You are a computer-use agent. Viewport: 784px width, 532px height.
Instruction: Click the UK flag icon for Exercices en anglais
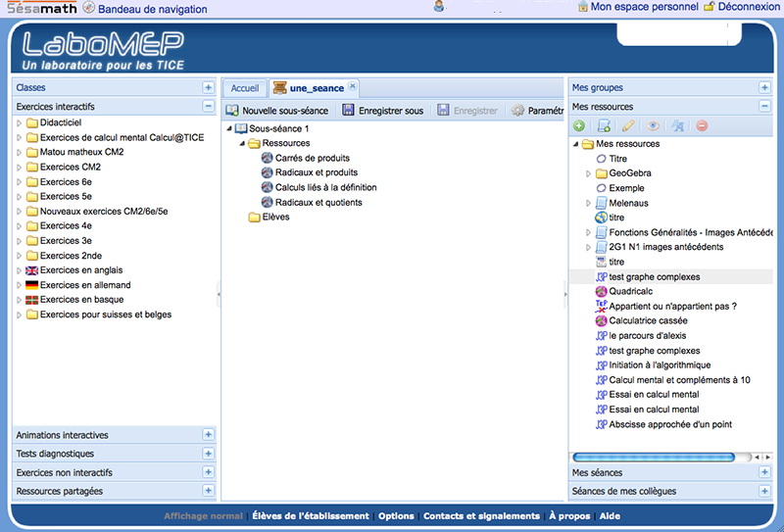pyautogui.click(x=32, y=270)
